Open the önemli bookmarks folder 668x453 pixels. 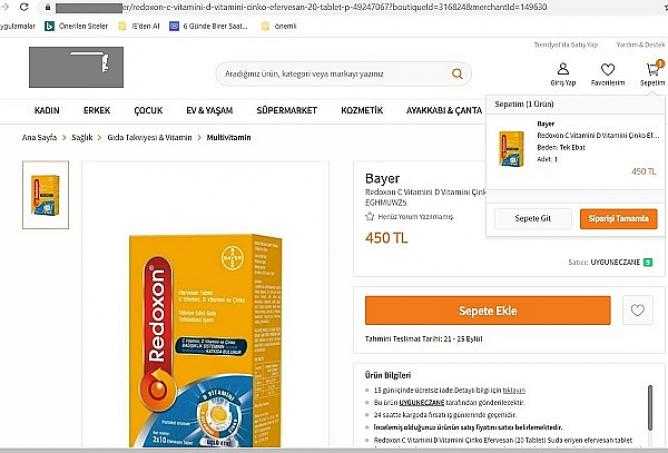coord(279,26)
